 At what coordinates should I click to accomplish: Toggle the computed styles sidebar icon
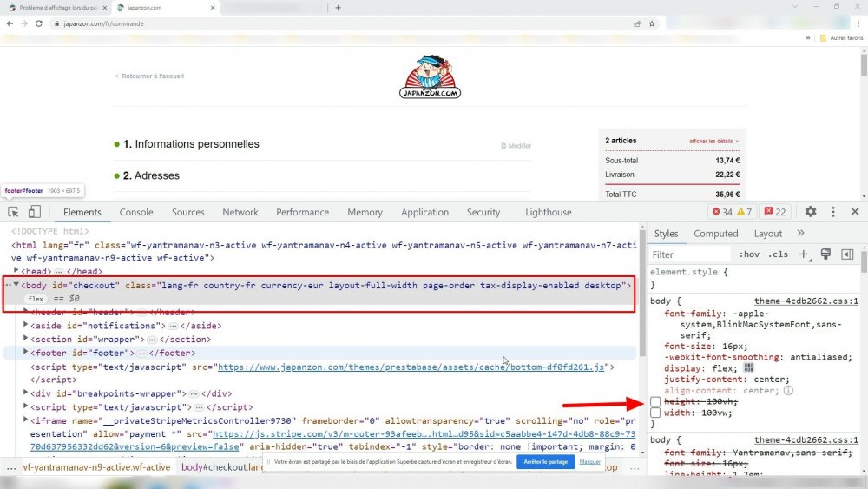point(847,254)
